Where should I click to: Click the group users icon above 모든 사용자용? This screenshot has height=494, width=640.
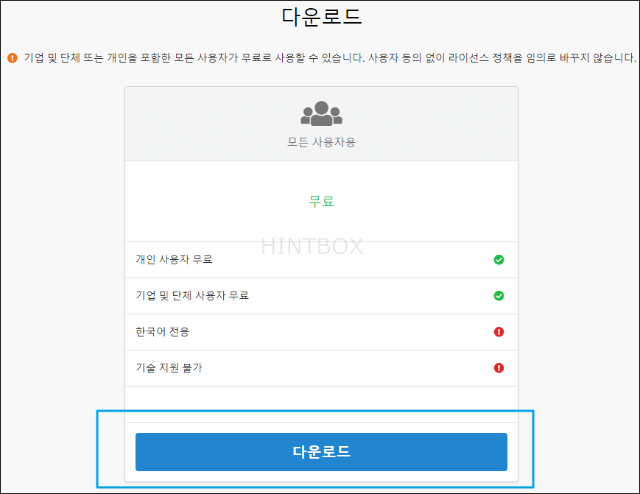(322, 113)
